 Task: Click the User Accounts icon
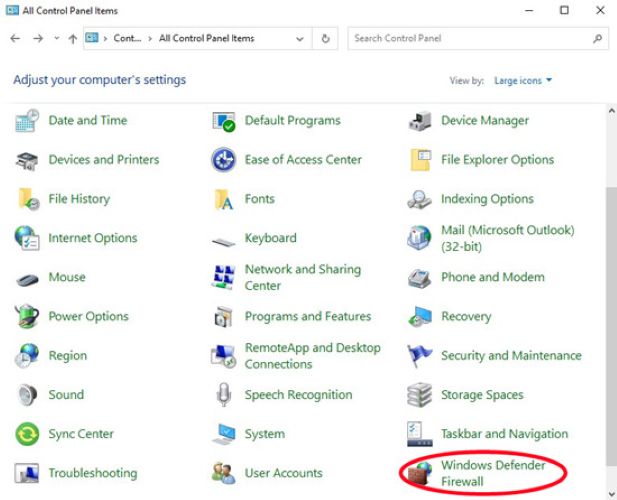(x=224, y=473)
